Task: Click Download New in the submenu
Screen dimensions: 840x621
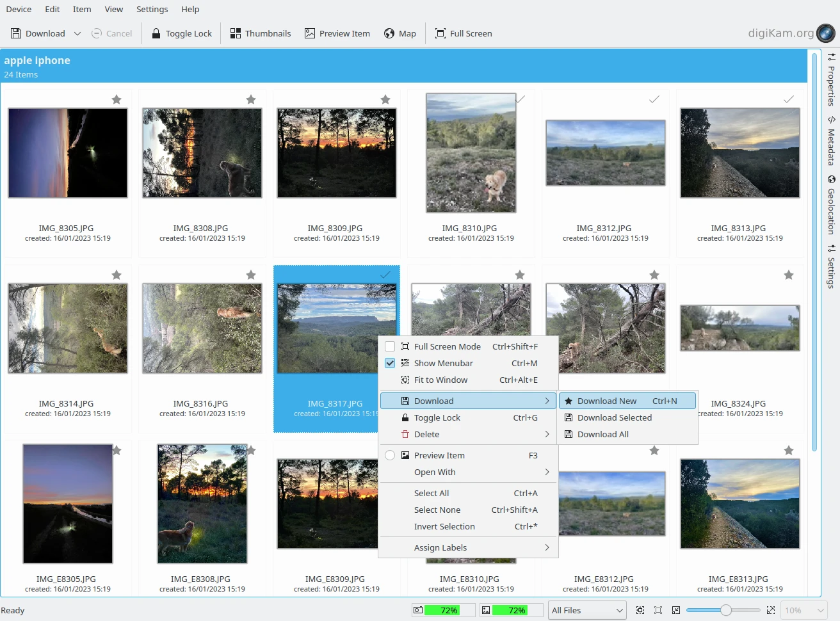Action: coord(606,401)
